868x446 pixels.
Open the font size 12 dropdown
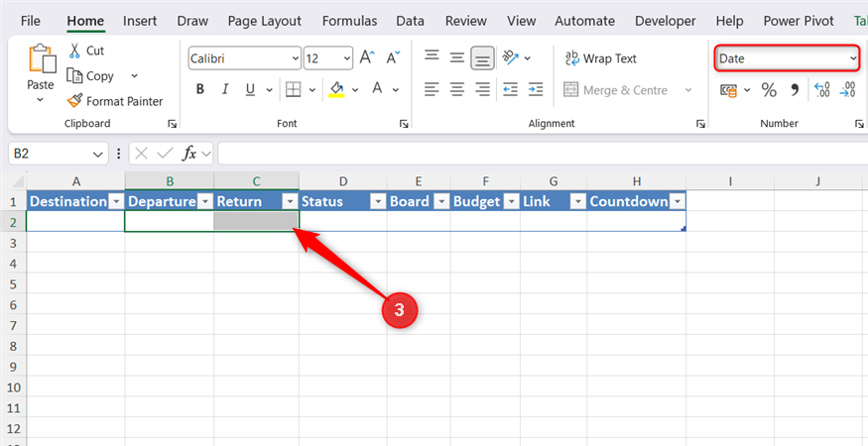point(347,58)
